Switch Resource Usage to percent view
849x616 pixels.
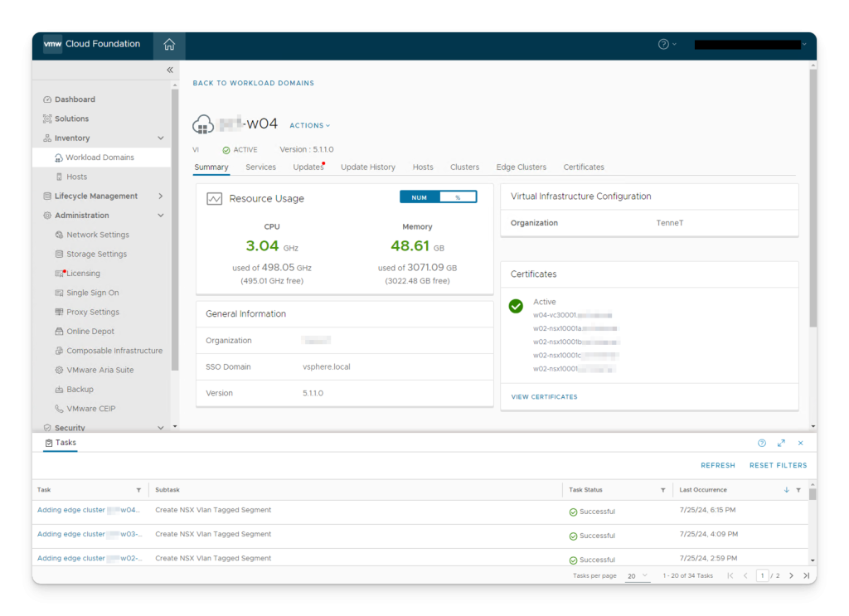pyautogui.click(x=458, y=197)
